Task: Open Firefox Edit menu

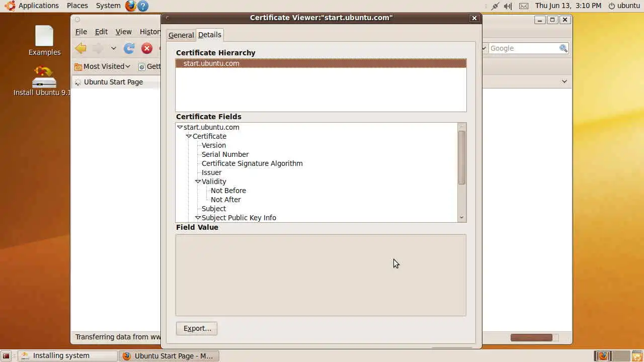Action: tap(101, 32)
